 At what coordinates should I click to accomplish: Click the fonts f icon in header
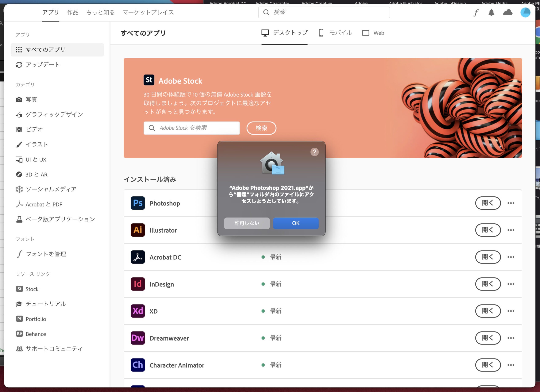click(x=476, y=13)
